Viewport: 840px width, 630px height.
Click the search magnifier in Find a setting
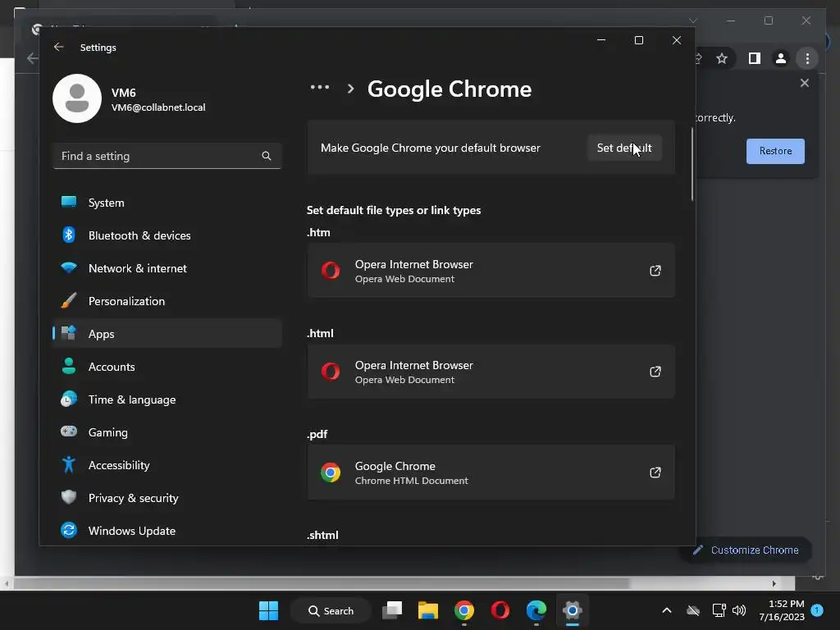267,156
